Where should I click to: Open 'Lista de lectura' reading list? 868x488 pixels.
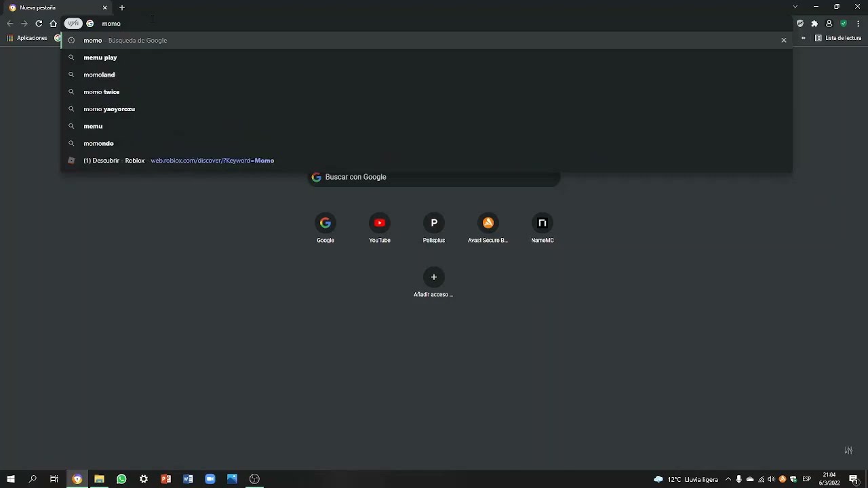tap(838, 38)
